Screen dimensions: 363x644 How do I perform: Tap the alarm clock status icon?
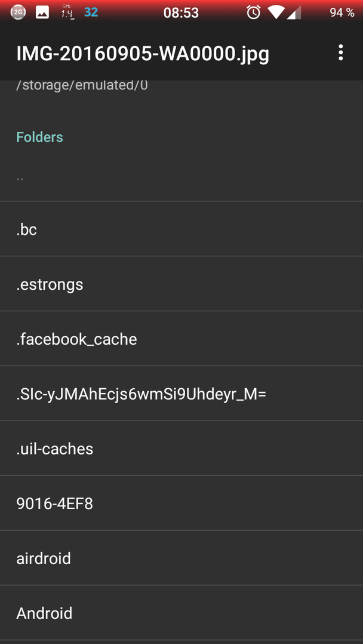click(x=253, y=13)
